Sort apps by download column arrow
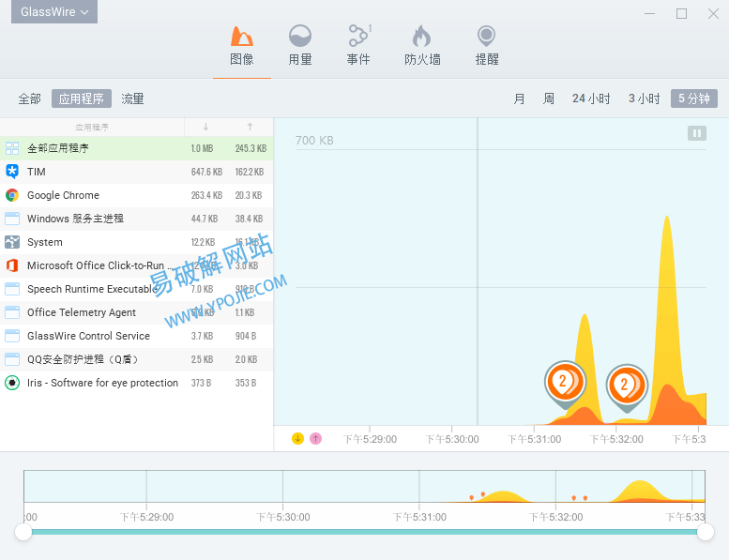The image size is (729, 560). [205, 127]
